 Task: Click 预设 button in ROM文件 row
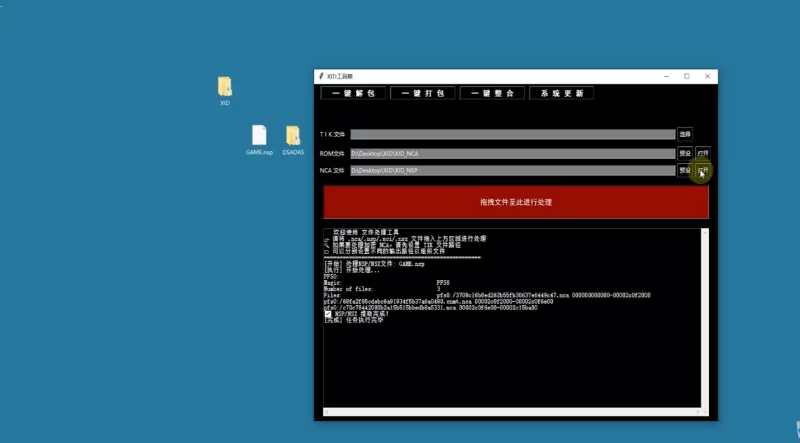coord(684,153)
